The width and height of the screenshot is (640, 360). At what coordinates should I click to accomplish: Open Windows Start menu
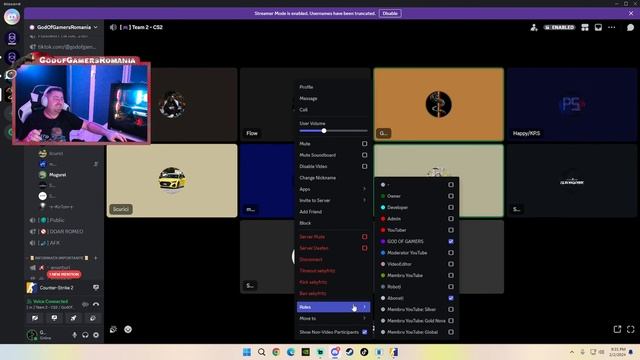(x=247, y=352)
